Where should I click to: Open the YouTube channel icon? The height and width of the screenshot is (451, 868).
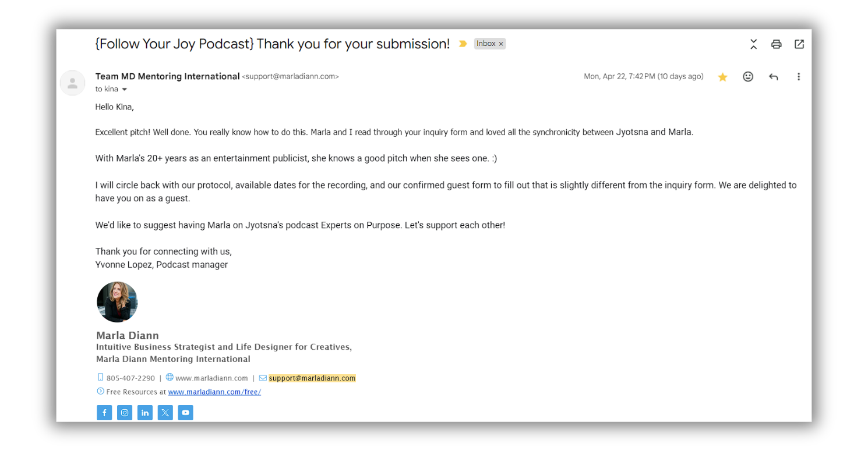(185, 413)
